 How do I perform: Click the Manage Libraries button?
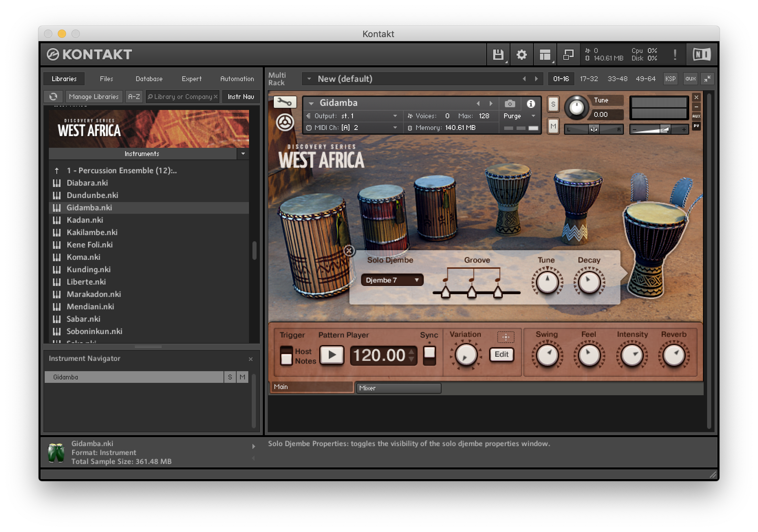point(94,97)
